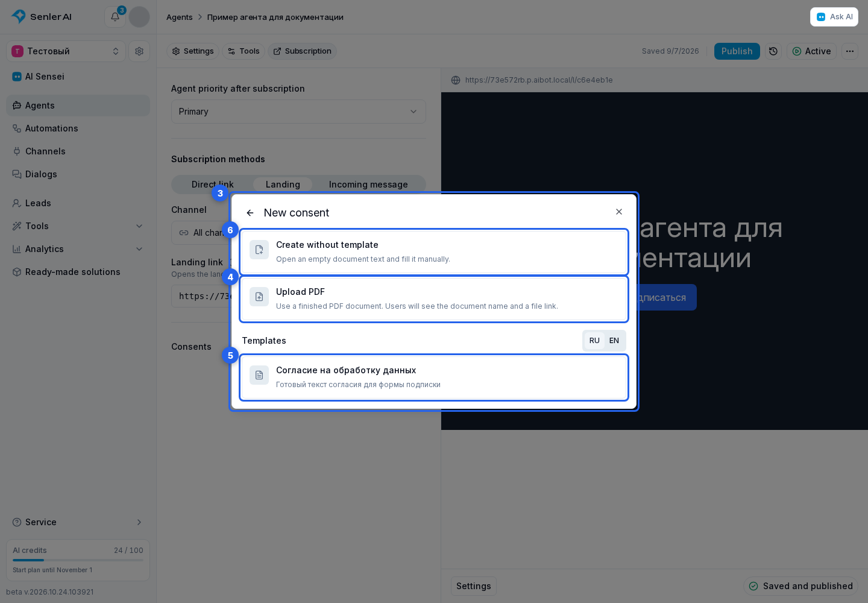Click the Saved and published status
The width and height of the screenshot is (868, 603).
[800, 586]
